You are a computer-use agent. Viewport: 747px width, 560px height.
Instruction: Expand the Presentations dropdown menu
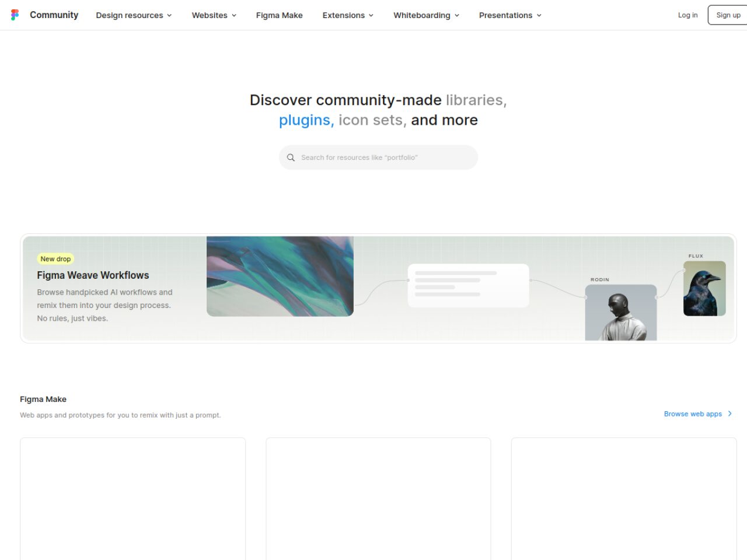pos(510,15)
